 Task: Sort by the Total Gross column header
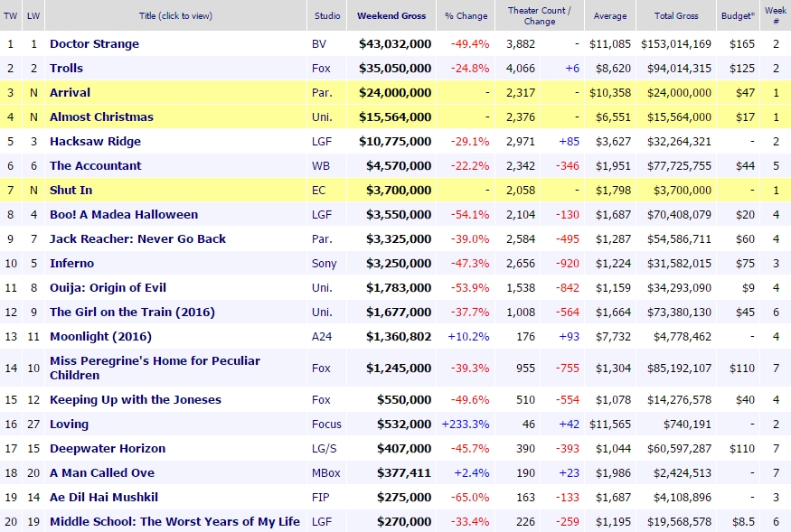click(676, 15)
